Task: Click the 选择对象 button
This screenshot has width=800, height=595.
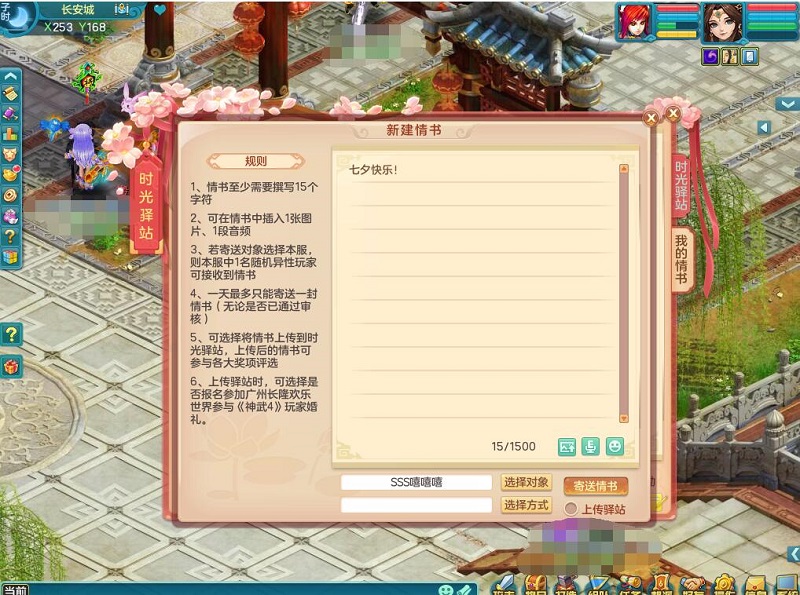Action: coord(526,482)
